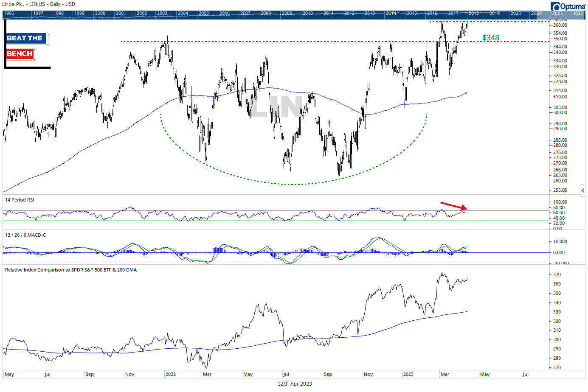The height and width of the screenshot is (392, 588).
Task: Click the 80.00 RSI axis label
Action: pyautogui.click(x=559, y=207)
